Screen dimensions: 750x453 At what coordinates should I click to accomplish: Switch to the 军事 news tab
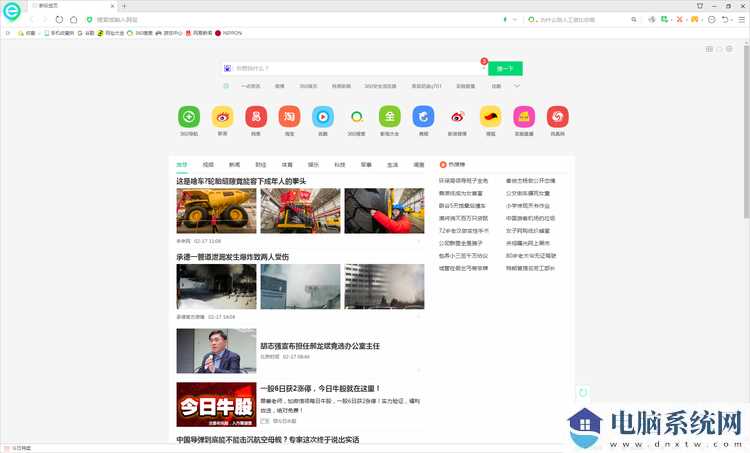(366, 165)
